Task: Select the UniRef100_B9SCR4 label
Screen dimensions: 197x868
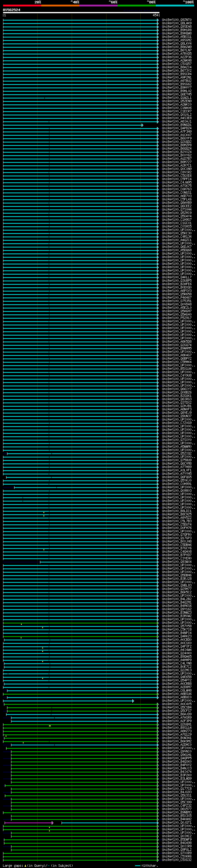Action: pos(177,74)
